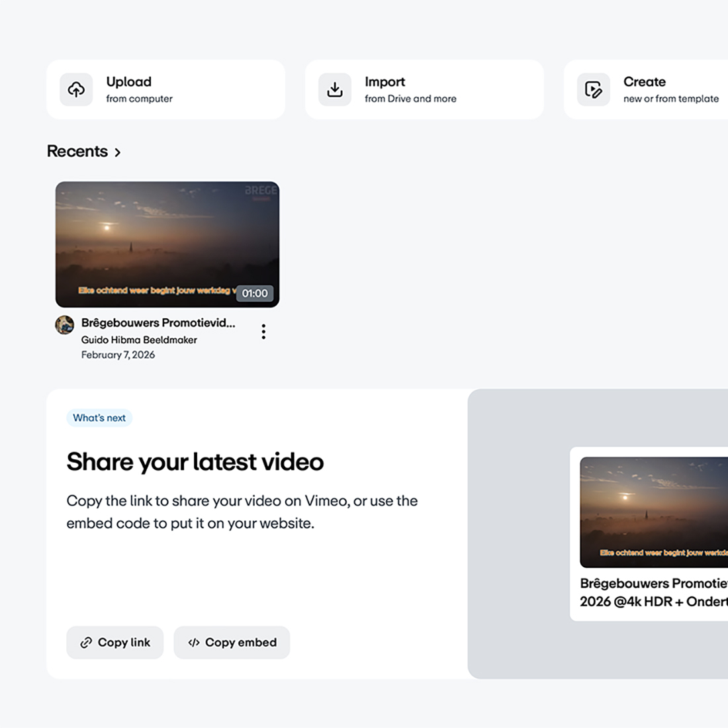Viewport: 728px width, 728px height.
Task: Click the chain-link icon in Copy link
Action: pos(86,643)
